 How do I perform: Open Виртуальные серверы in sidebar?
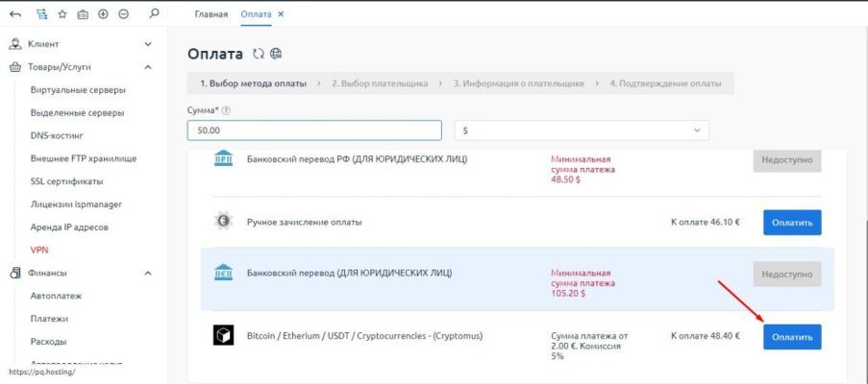(x=78, y=90)
